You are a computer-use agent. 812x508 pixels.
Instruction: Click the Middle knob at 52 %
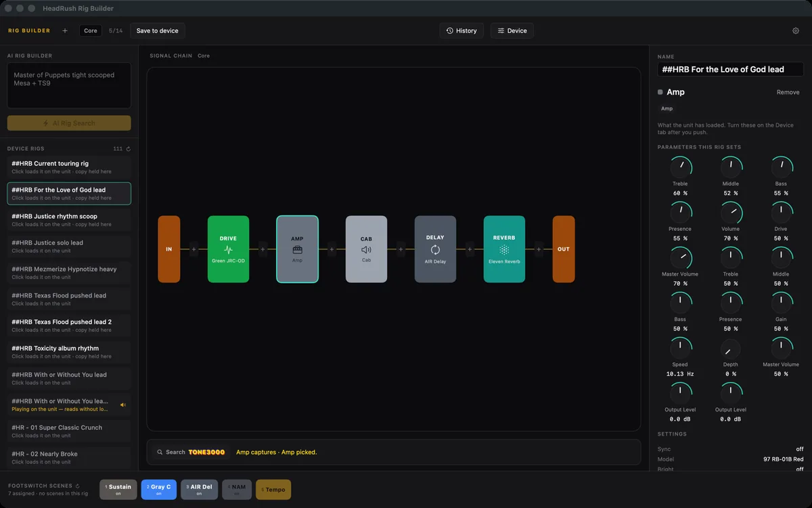pos(731,167)
